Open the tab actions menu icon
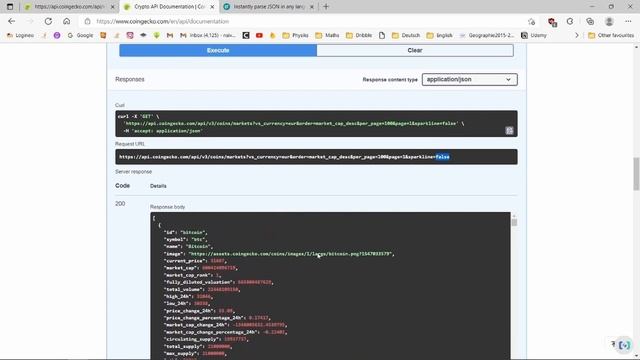 point(10,7)
